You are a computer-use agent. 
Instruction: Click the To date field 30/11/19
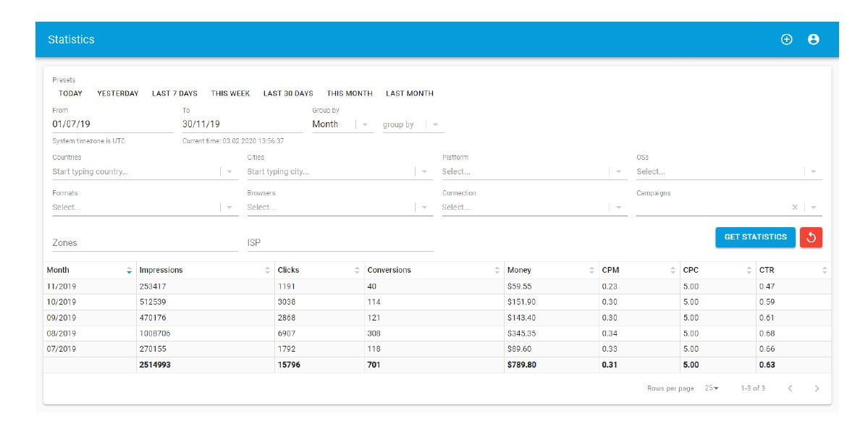coord(243,124)
